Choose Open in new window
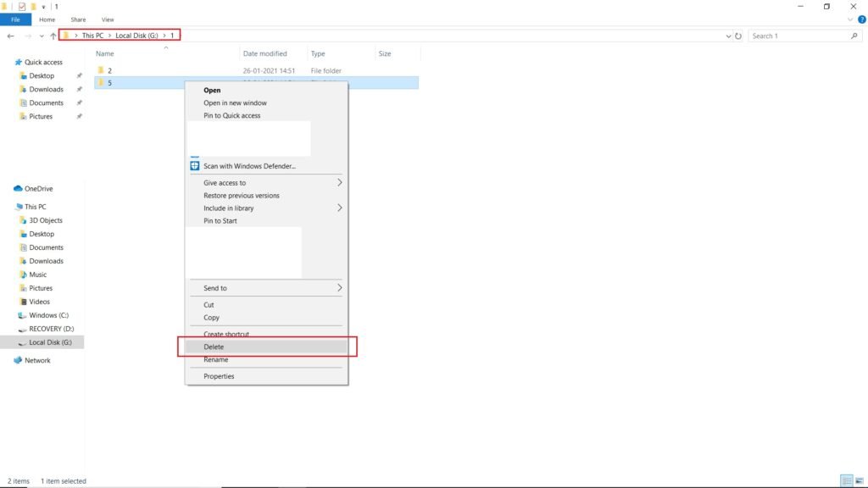868x488 pixels. click(x=235, y=103)
